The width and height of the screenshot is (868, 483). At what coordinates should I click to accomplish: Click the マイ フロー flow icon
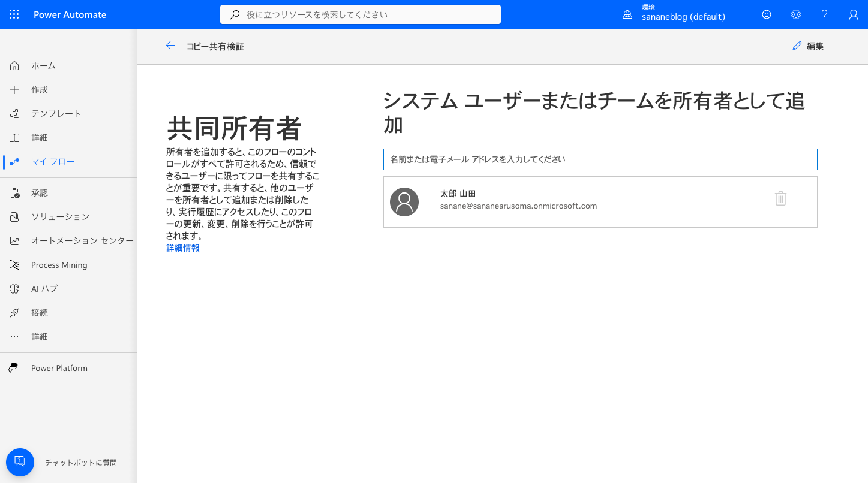pyautogui.click(x=14, y=161)
